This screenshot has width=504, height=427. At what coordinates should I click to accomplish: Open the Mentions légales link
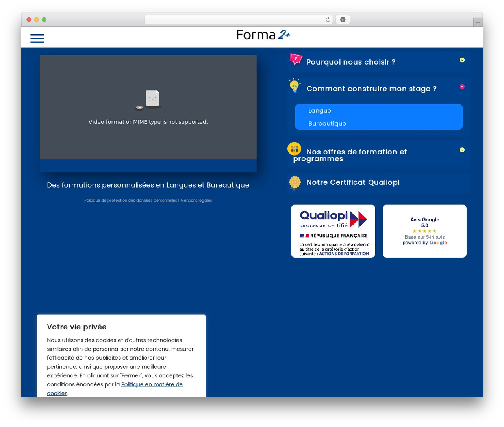point(196,201)
